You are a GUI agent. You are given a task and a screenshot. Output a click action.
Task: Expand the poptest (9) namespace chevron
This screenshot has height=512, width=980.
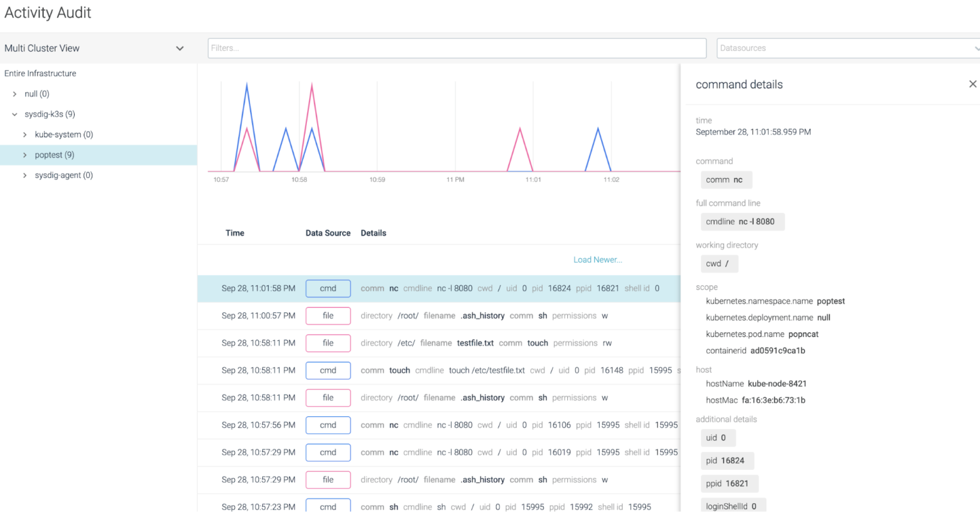[x=25, y=155]
